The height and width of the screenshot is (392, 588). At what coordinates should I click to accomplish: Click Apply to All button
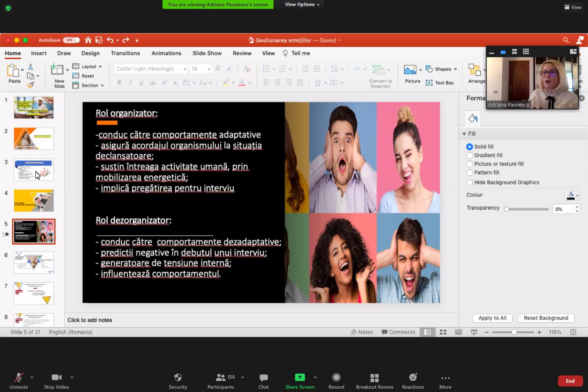(x=492, y=318)
